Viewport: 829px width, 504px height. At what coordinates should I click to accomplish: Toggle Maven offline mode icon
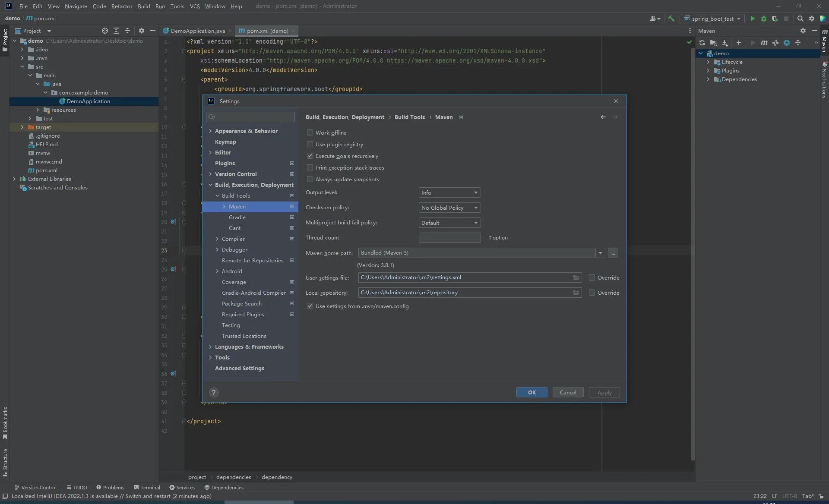pos(775,43)
